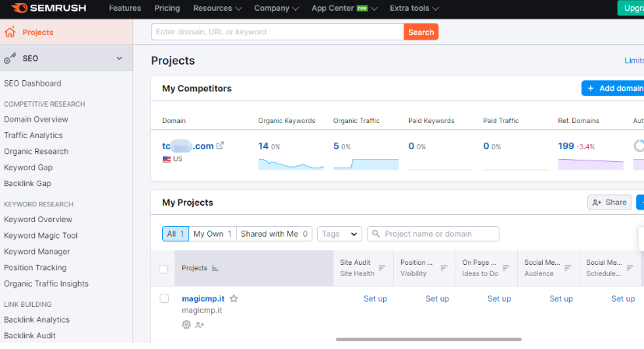
Task: Click Social Media Audience sort icon
Action: click(x=568, y=268)
